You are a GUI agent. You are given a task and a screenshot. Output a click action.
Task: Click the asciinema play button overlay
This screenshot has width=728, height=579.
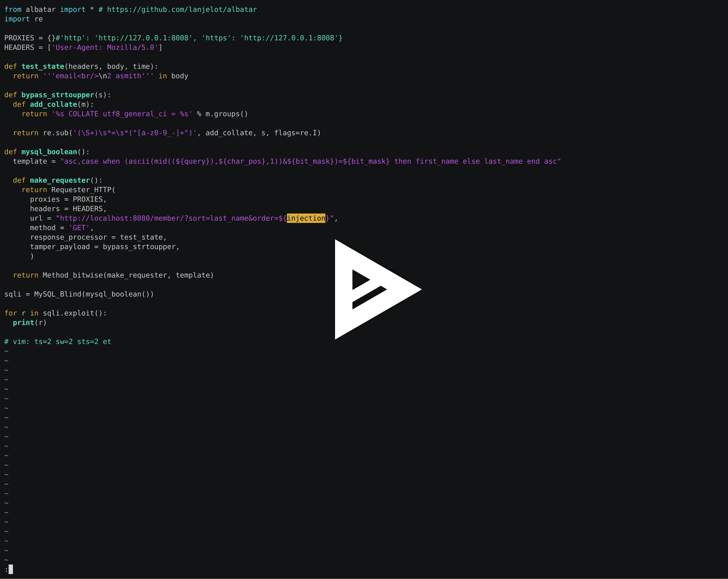click(x=378, y=289)
